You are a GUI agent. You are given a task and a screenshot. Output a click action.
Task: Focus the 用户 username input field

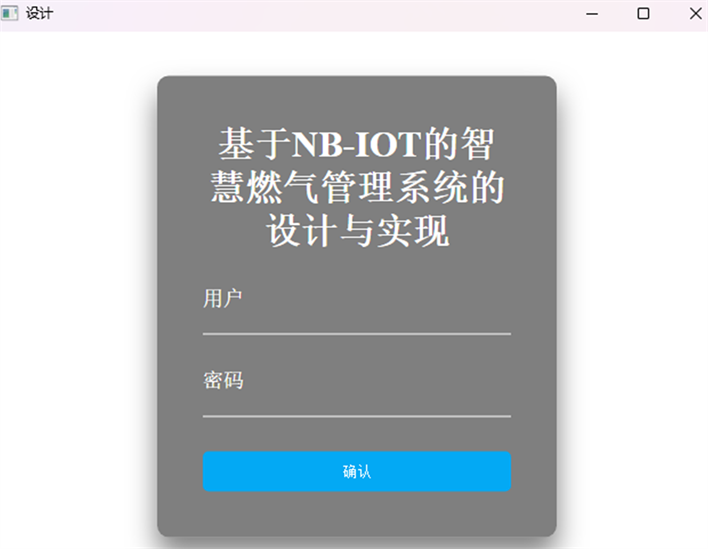[357, 307]
